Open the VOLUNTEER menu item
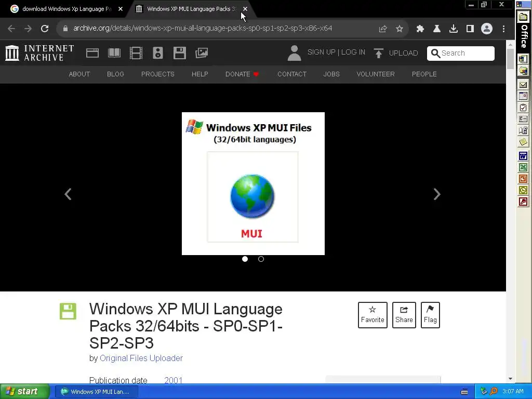The width and height of the screenshot is (532, 399). click(x=376, y=74)
